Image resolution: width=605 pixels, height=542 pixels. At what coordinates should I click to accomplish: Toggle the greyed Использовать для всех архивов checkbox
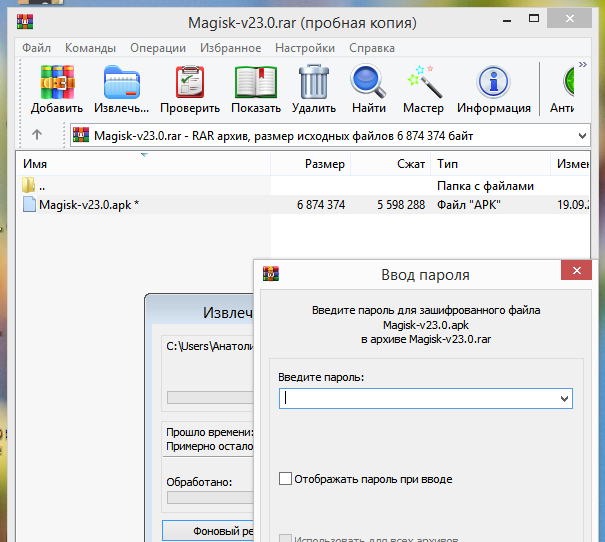[x=285, y=539]
